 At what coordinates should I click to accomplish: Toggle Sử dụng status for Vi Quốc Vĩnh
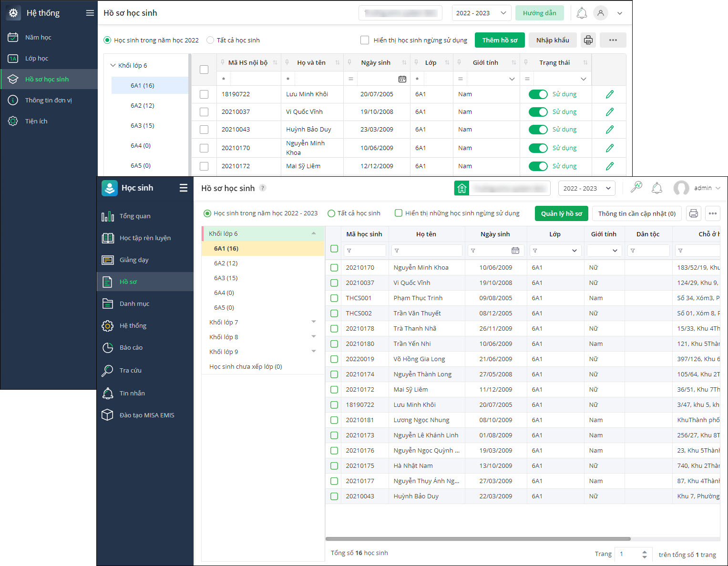pyautogui.click(x=538, y=112)
